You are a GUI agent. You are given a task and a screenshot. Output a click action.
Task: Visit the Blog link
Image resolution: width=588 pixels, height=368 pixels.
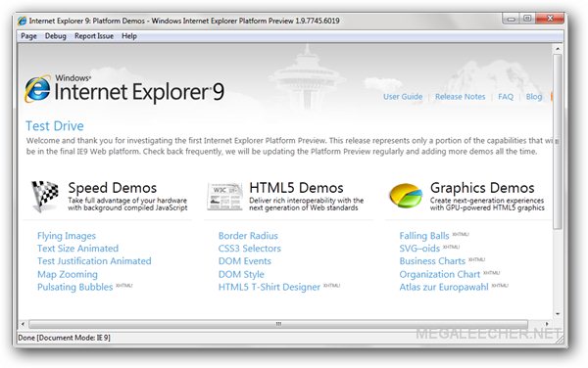[534, 97]
